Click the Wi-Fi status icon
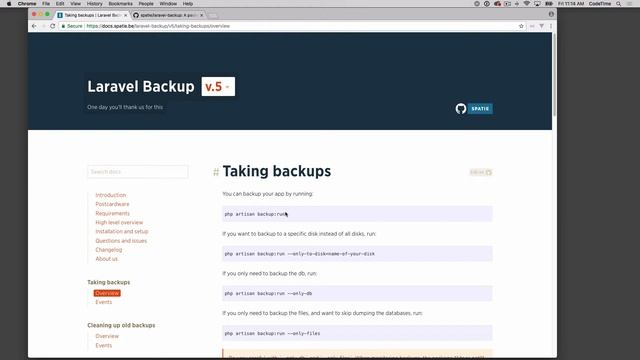Image resolution: width=640 pixels, height=360 pixels. pos(527,4)
